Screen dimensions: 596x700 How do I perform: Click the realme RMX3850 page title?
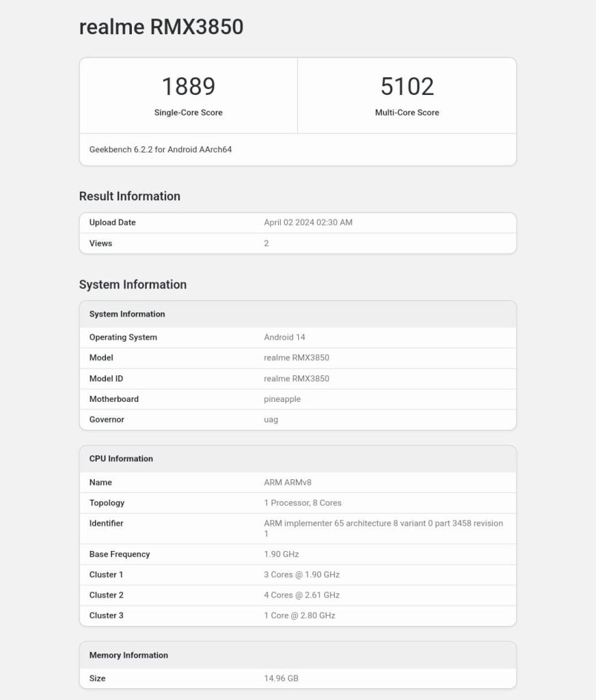coord(161,27)
